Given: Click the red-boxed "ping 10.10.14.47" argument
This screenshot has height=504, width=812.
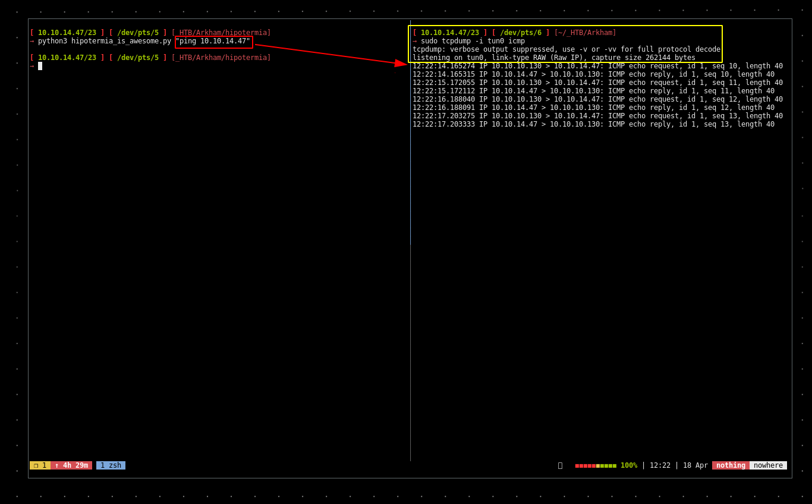Looking at the screenshot, I should [213, 42].
